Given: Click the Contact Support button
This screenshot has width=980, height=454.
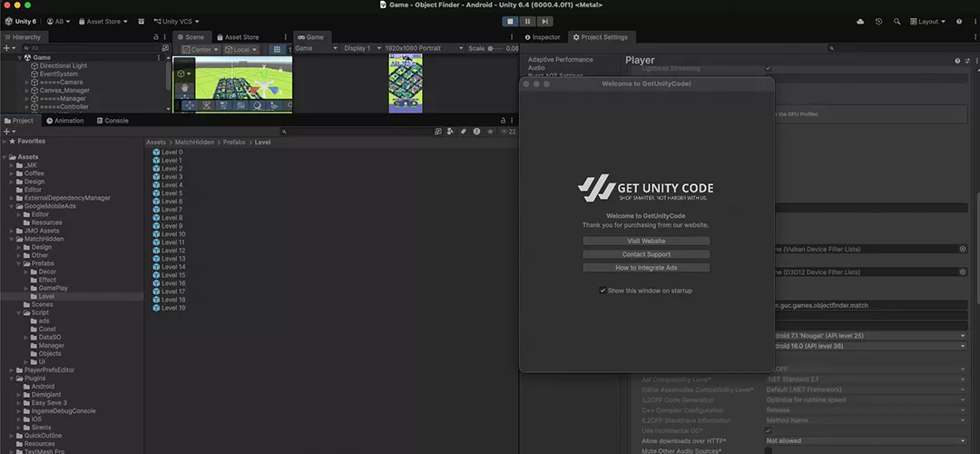Looking at the screenshot, I should 646,254.
